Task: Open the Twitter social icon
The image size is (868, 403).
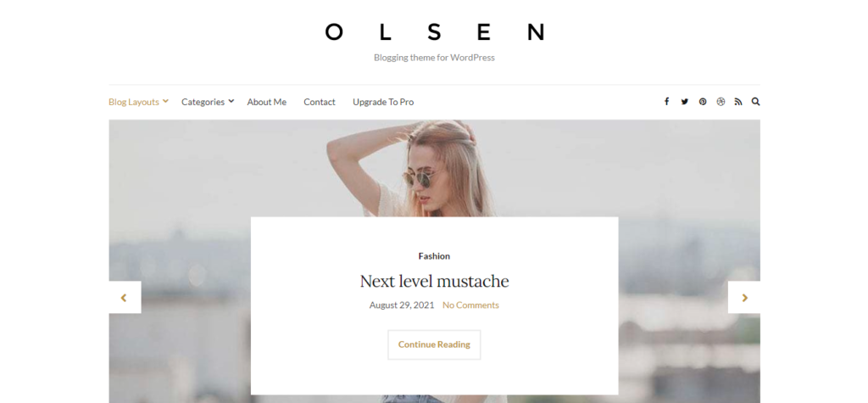Action: [685, 102]
